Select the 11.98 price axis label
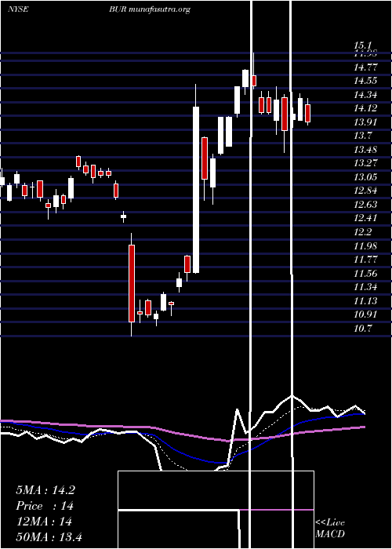 pos(365,245)
